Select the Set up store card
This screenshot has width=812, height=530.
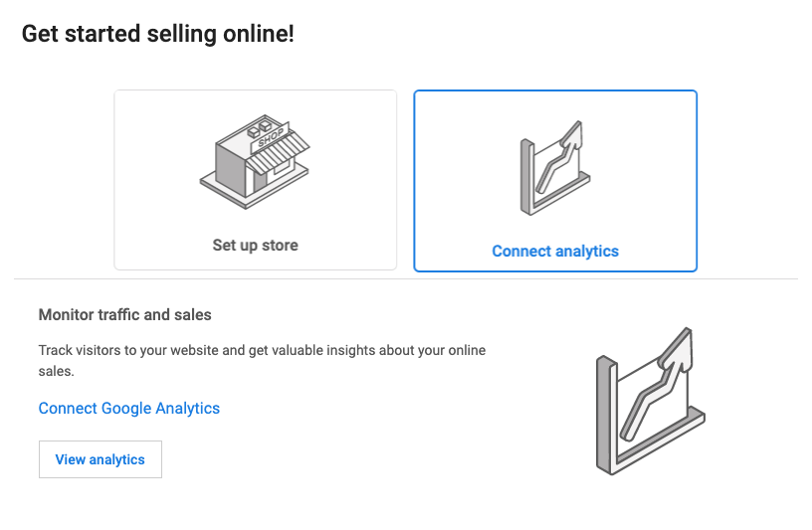point(256,180)
